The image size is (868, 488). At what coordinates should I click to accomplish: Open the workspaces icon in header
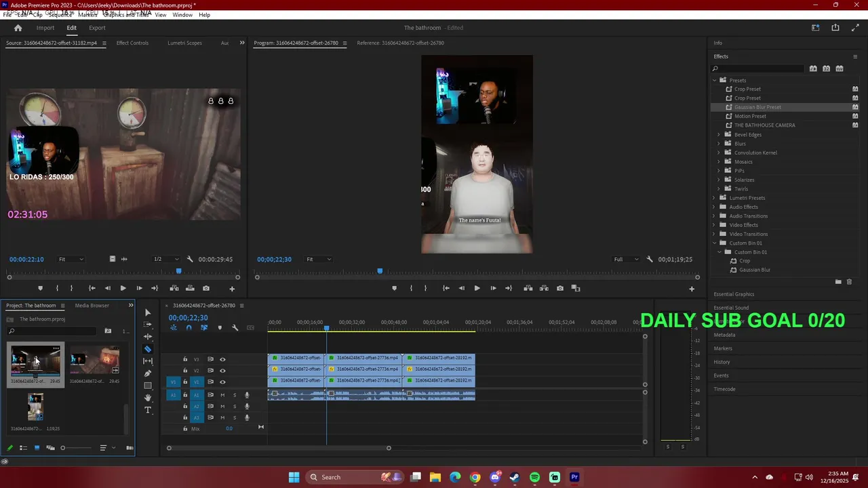click(x=816, y=28)
